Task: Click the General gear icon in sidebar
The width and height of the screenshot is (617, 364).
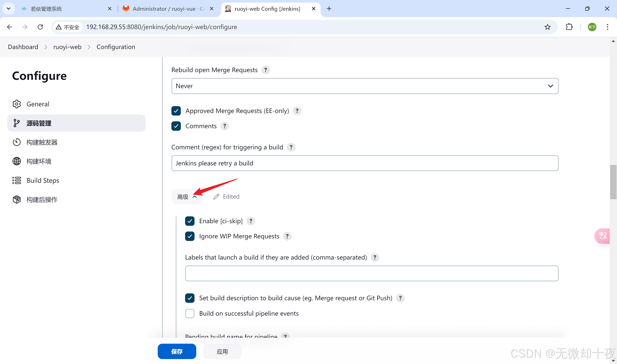Action: [x=16, y=104]
